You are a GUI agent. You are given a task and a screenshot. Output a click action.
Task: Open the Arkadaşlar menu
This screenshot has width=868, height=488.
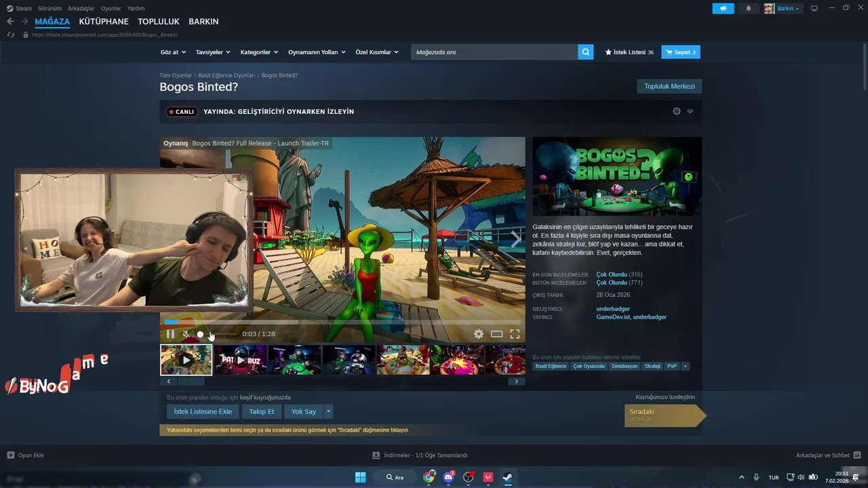coord(81,8)
